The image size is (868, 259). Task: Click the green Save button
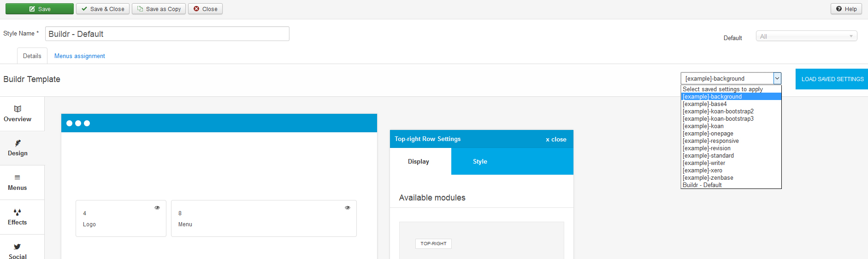click(x=40, y=9)
